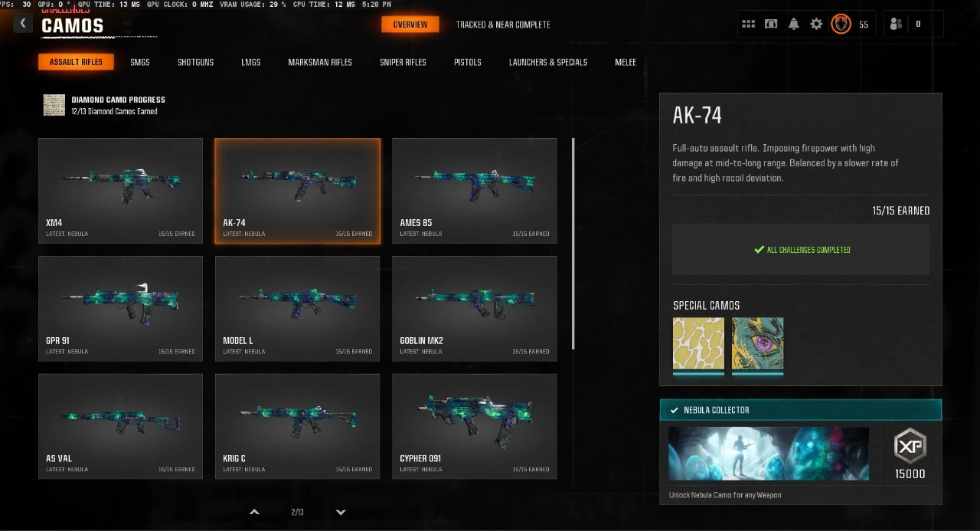980x531 pixels.
Task: Go back using the left chevron
Action: click(23, 23)
